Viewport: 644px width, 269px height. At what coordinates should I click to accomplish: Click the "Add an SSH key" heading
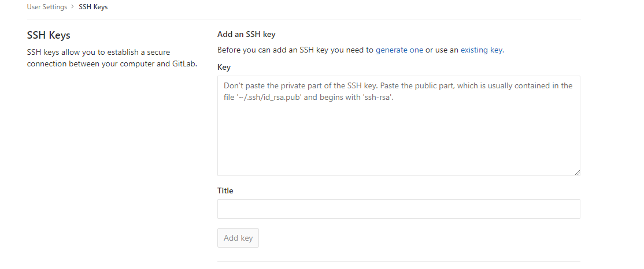(246, 35)
